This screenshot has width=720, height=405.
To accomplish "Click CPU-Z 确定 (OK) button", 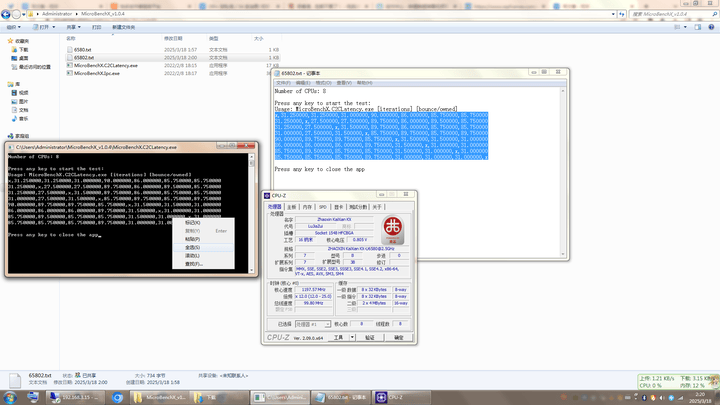I will [399, 338].
